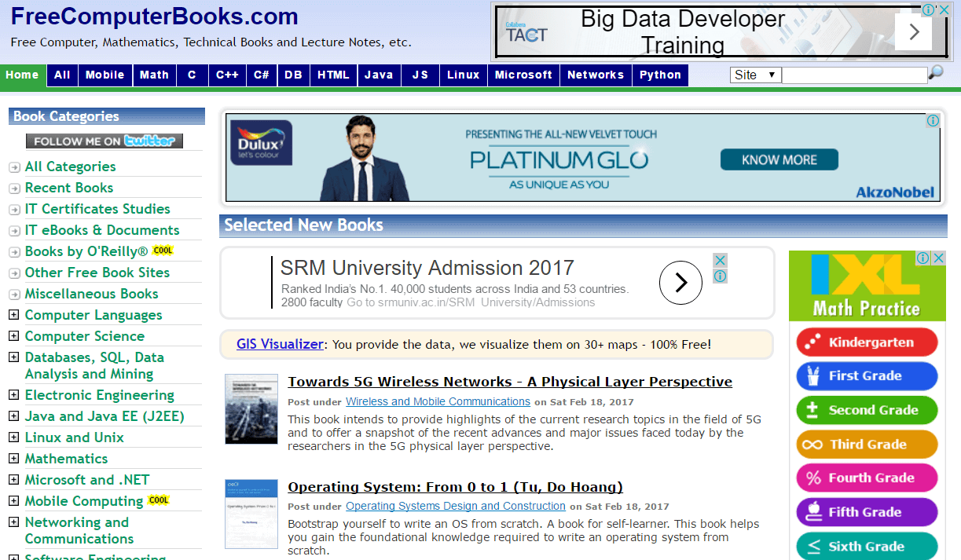Click arrow icon beside IT Certificates Studies

click(x=14, y=210)
